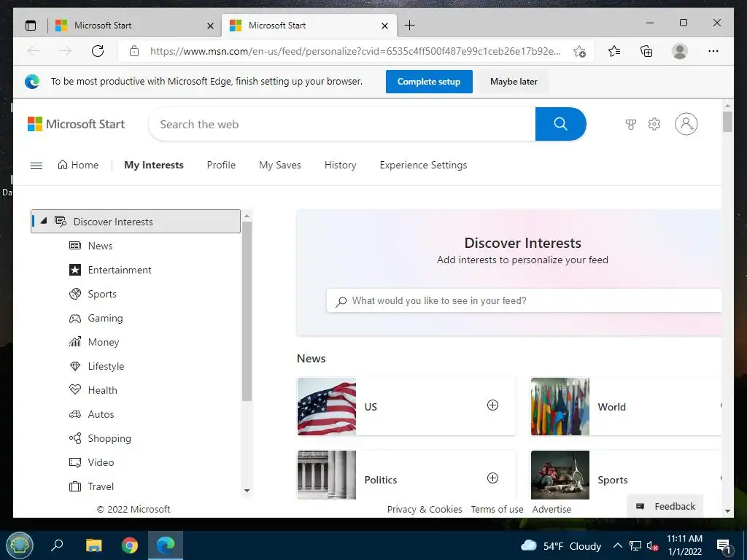
Task: Open the US news card thumbnail
Action: coord(327,406)
